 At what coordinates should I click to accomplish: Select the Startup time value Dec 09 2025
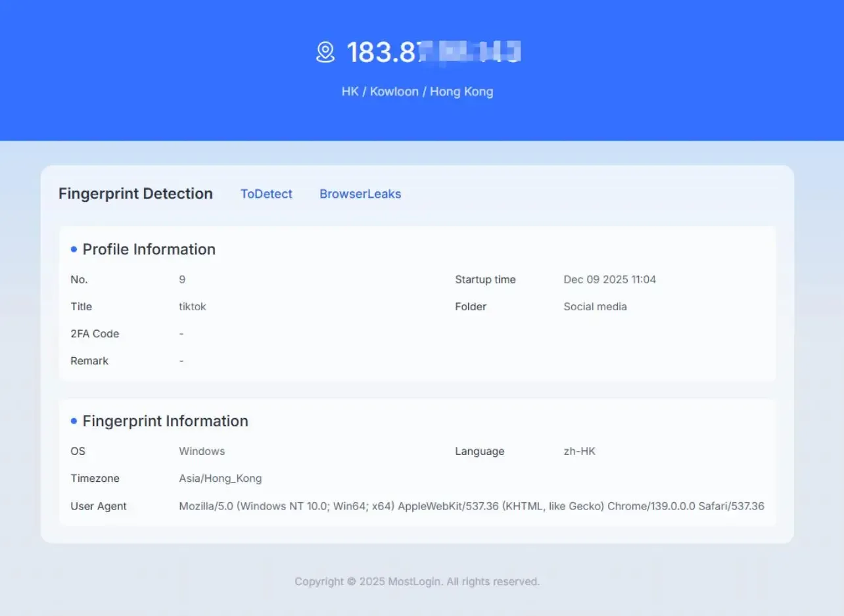pyautogui.click(x=610, y=279)
